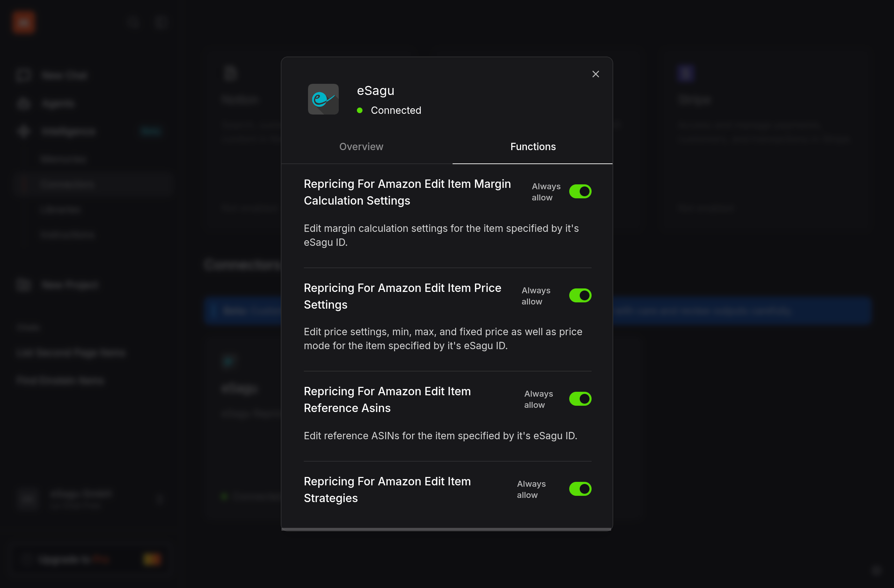
Task: Click the reference ASINs description text
Action: pyautogui.click(x=440, y=435)
